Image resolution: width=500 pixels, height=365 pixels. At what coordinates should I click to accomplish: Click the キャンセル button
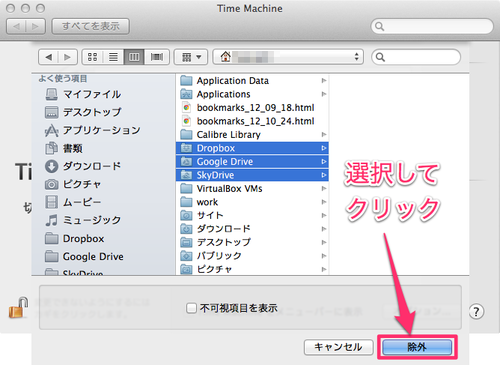point(338,347)
